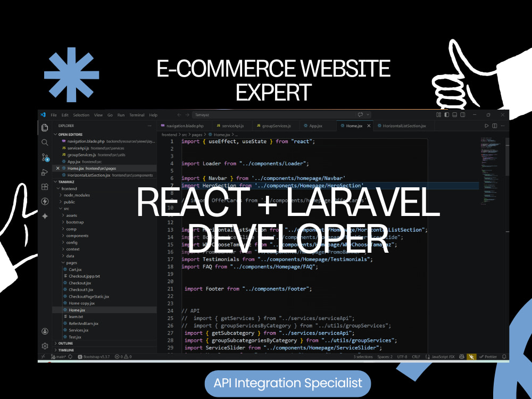The height and width of the screenshot is (399, 532).
Task: Open ReferAndEarn.jsx in file tree
Action: 84,323
